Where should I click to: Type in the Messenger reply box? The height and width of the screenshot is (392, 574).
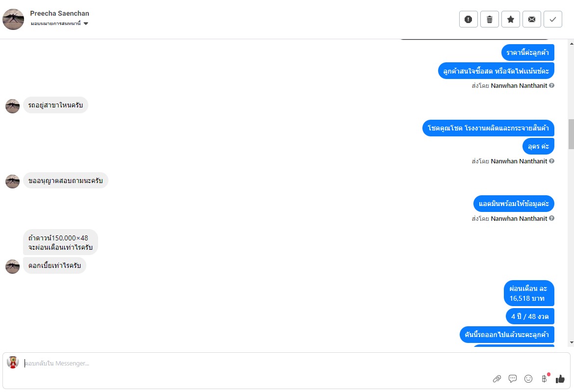245,364
